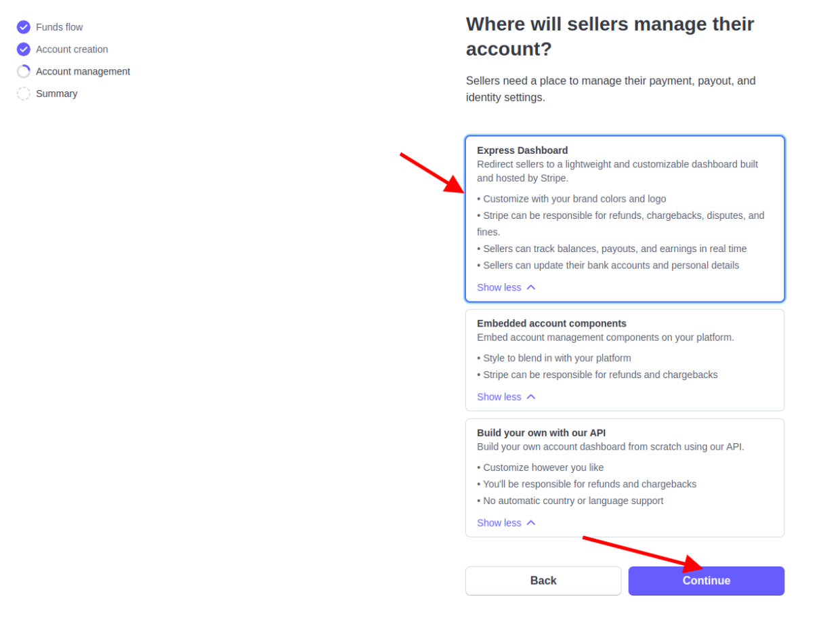Click the chevron arrow in Express Dashboard card
The image size is (840, 622).
click(531, 287)
